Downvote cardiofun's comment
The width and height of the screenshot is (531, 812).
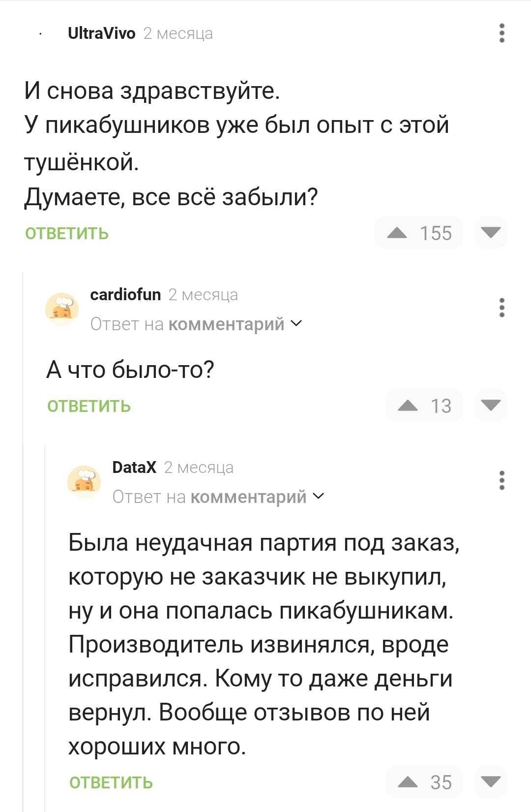pyautogui.click(x=490, y=406)
